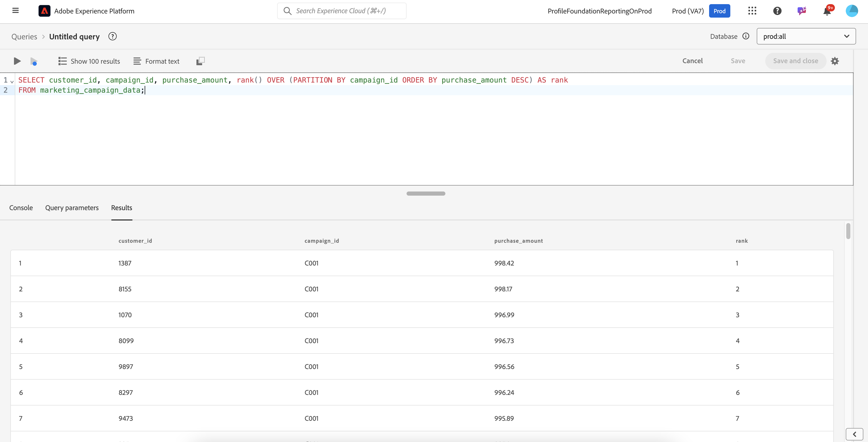Click help icon next to Untitled query
This screenshot has width=868, height=442.
113,36
